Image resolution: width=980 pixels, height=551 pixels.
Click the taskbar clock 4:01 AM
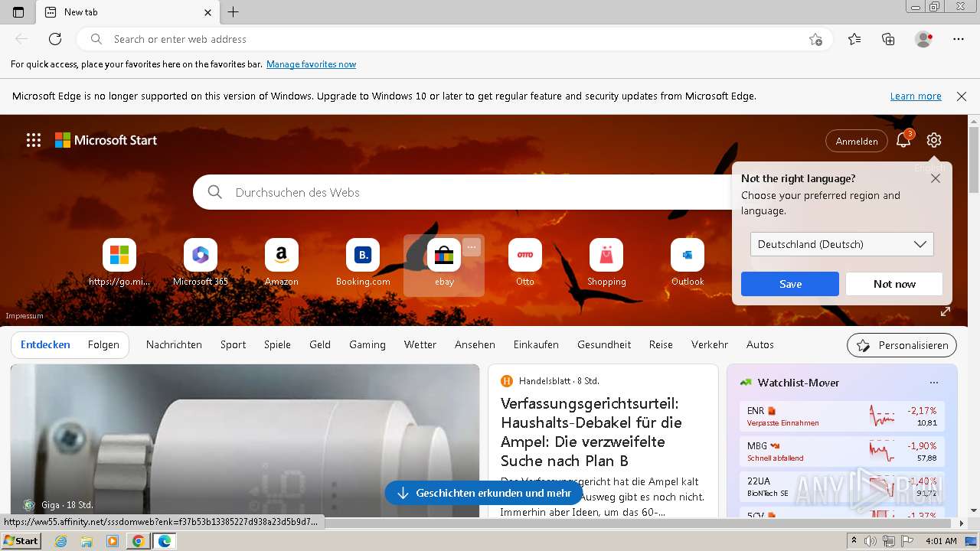941,541
